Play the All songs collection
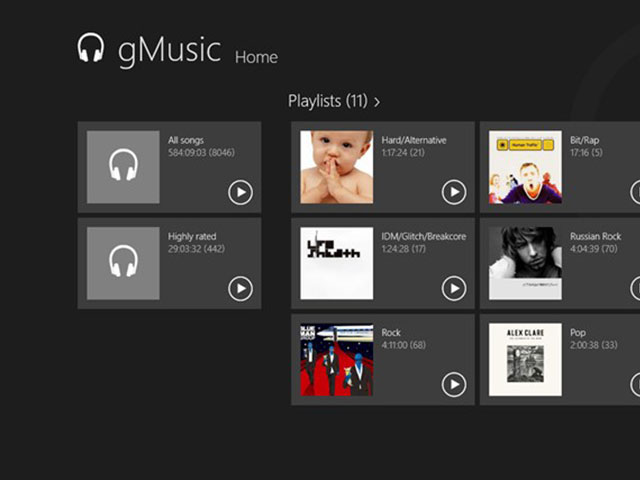Image resolution: width=640 pixels, height=480 pixels. pos(240,192)
